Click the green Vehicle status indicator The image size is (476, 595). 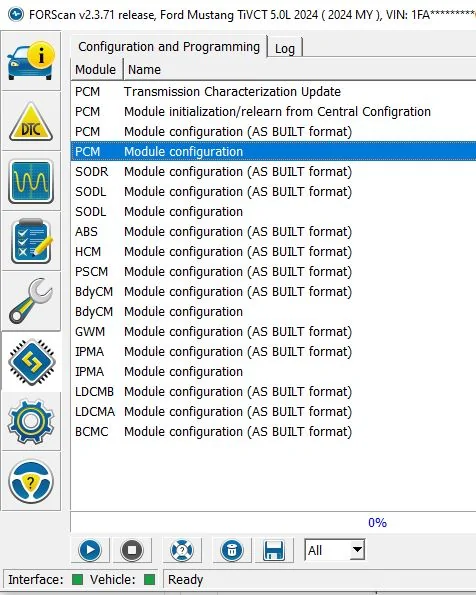coord(150,579)
